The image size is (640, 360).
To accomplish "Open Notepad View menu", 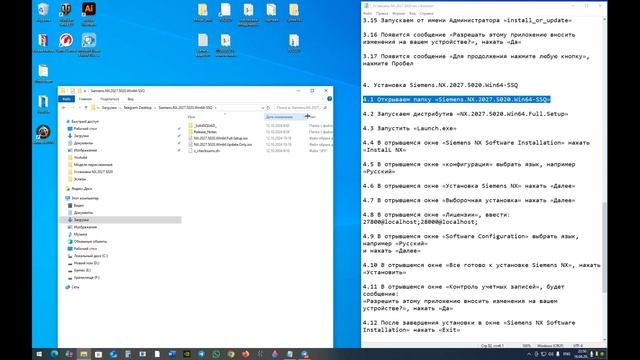I will click(x=413, y=13).
